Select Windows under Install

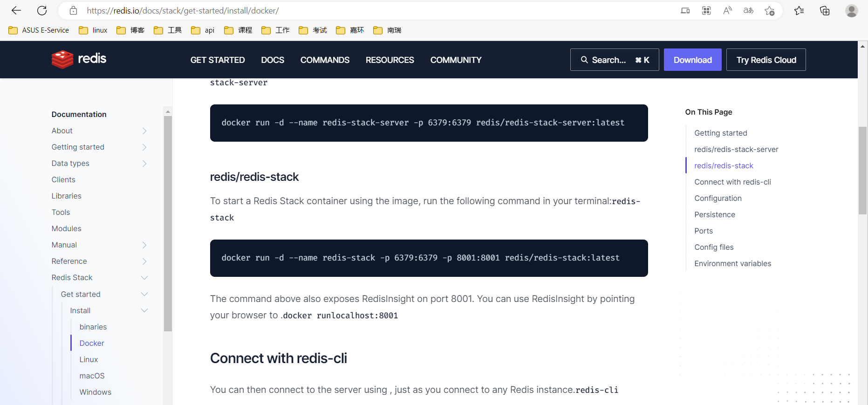95,392
